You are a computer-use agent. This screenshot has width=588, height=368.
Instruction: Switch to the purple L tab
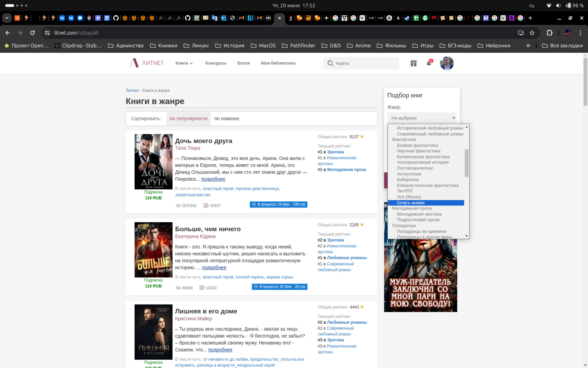(x=512, y=18)
